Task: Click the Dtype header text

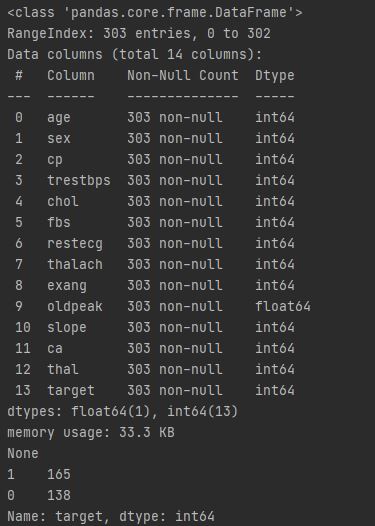Action: pos(275,76)
